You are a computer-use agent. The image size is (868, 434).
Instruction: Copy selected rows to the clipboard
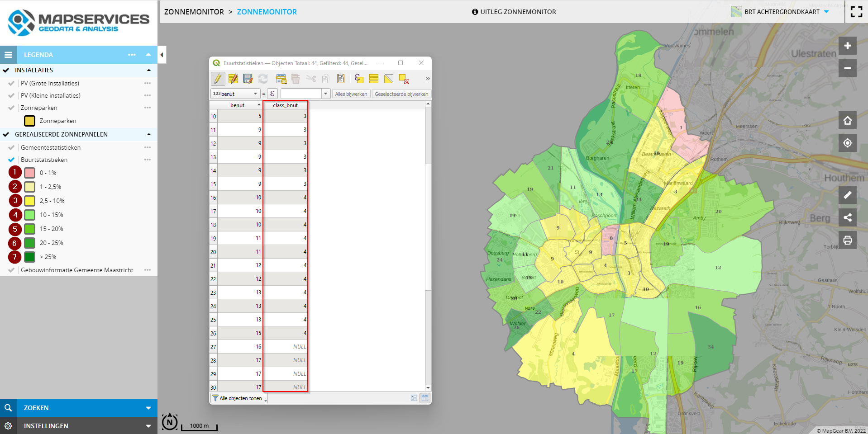pos(325,79)
